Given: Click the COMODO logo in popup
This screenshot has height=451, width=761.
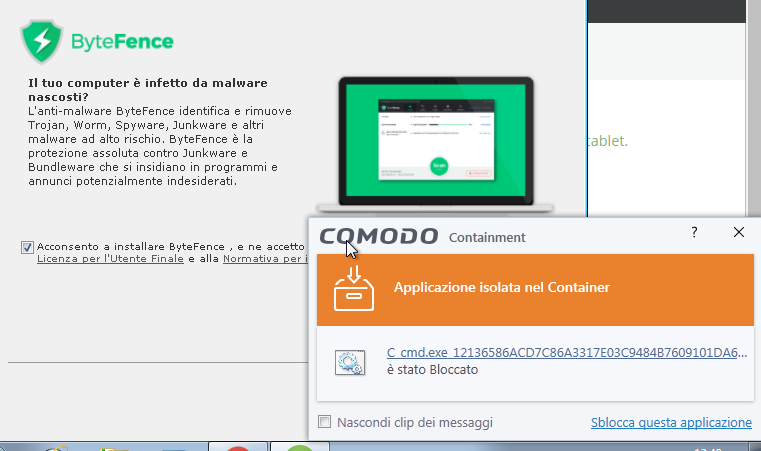Looking at the screenshot, I should click(379, 236).
